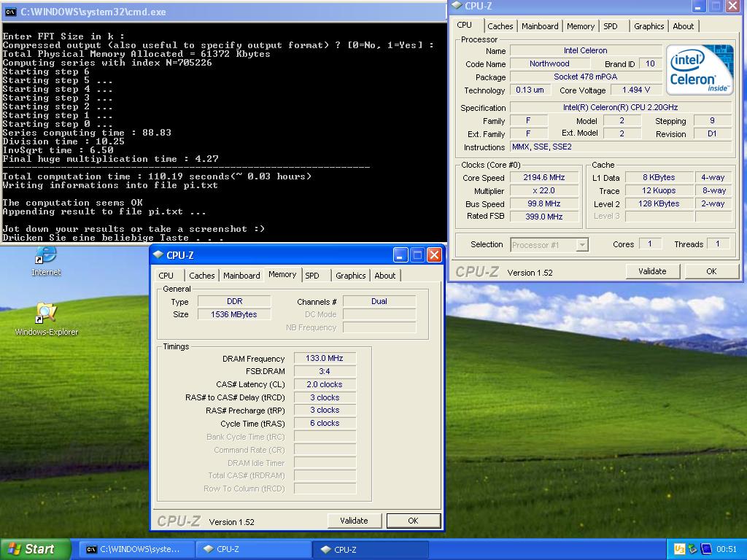
Task: Click the DRAM Frequency 133.0 MHz
Action: click(x=325, y=358)
